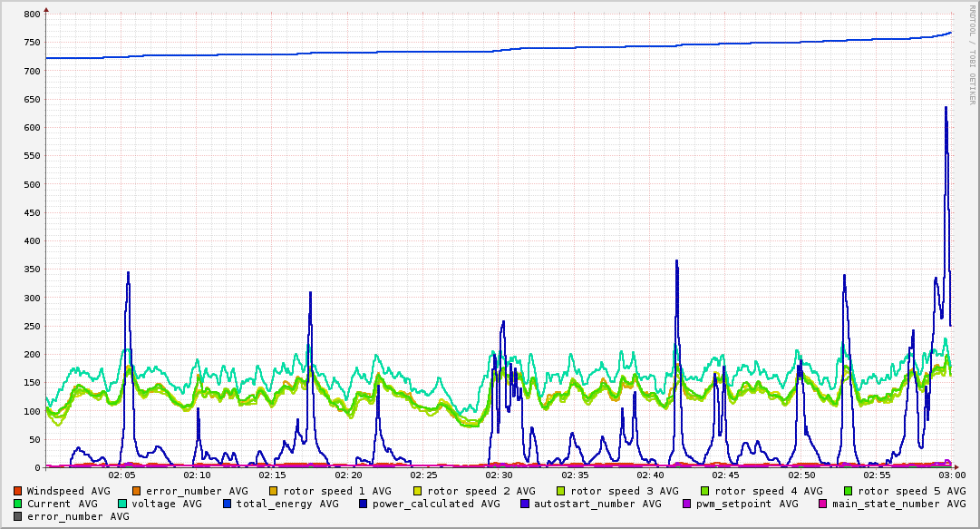980x529 pixels.
Task: Select the 'pwm_setpoint AVG' legend label
Action: tap(748, 504)
